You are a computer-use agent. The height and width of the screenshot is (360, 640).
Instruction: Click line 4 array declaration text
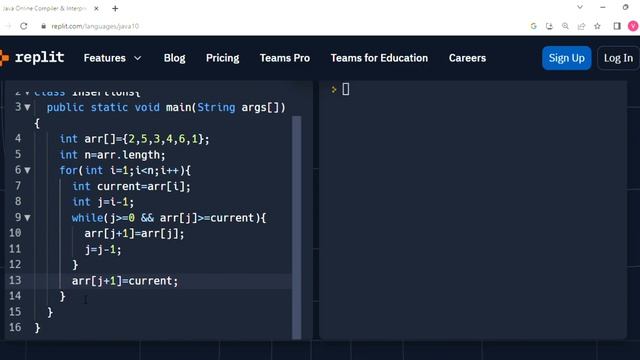134,139
